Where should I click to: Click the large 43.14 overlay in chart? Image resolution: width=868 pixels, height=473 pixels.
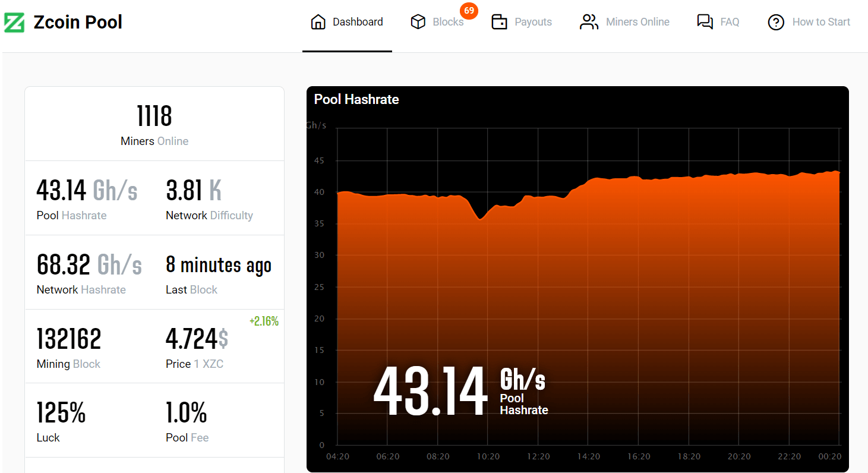[430, 392]
